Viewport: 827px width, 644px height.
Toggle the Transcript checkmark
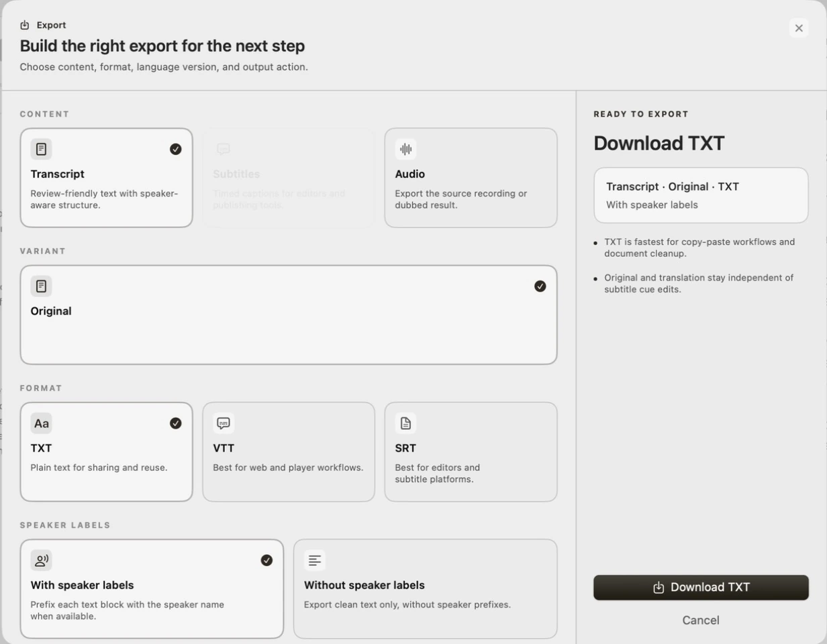[175, 149]
